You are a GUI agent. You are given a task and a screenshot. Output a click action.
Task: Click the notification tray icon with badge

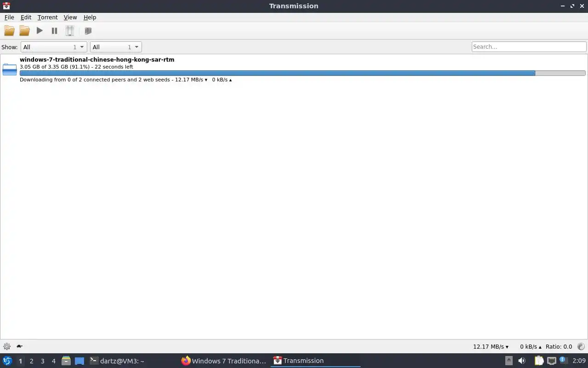(x=564, y=361)
